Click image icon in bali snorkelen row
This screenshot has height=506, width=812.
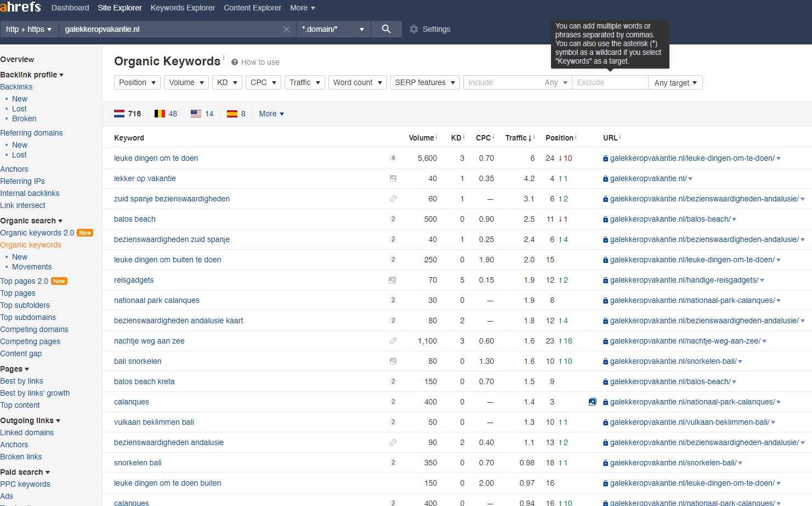coord(393,361)
